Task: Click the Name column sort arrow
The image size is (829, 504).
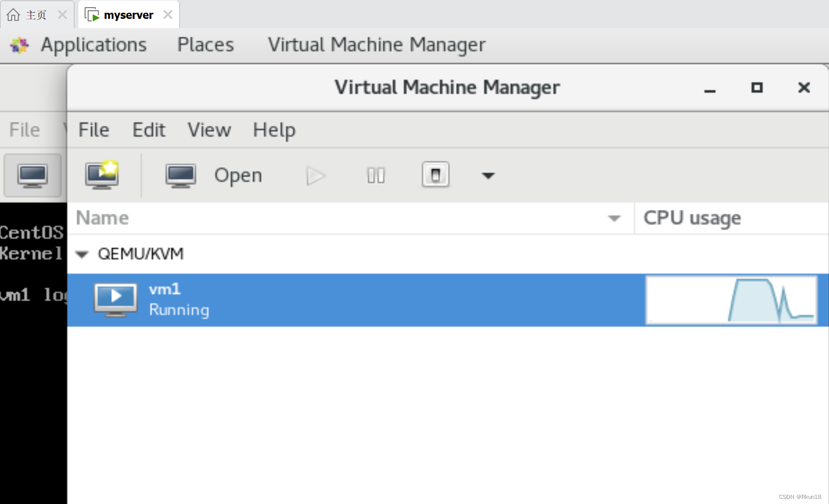Action: (614, 219)
